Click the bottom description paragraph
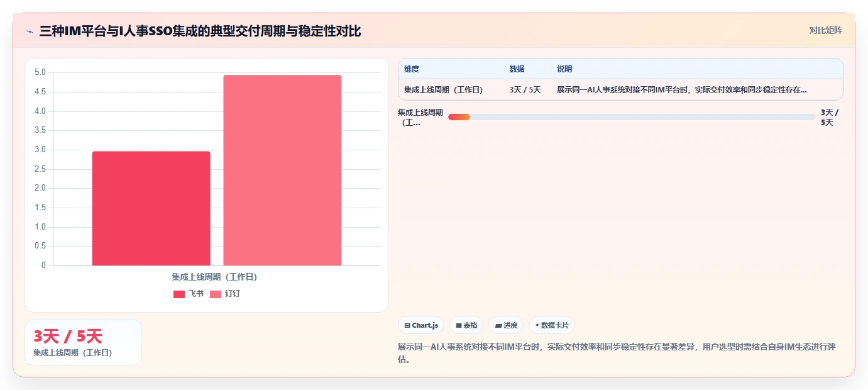 click(x=617, y=353)
